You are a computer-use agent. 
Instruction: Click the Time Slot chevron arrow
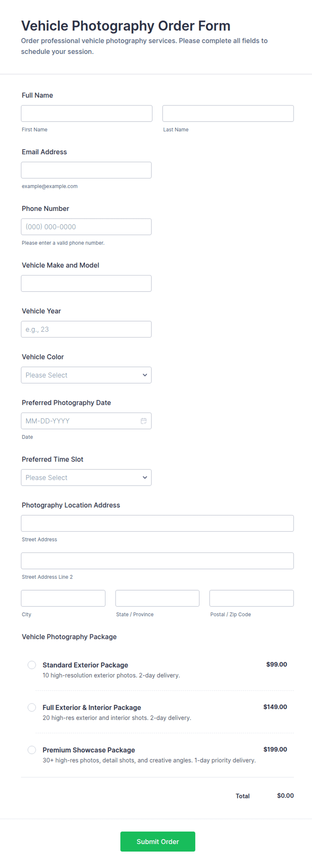[x=145, y=477]
